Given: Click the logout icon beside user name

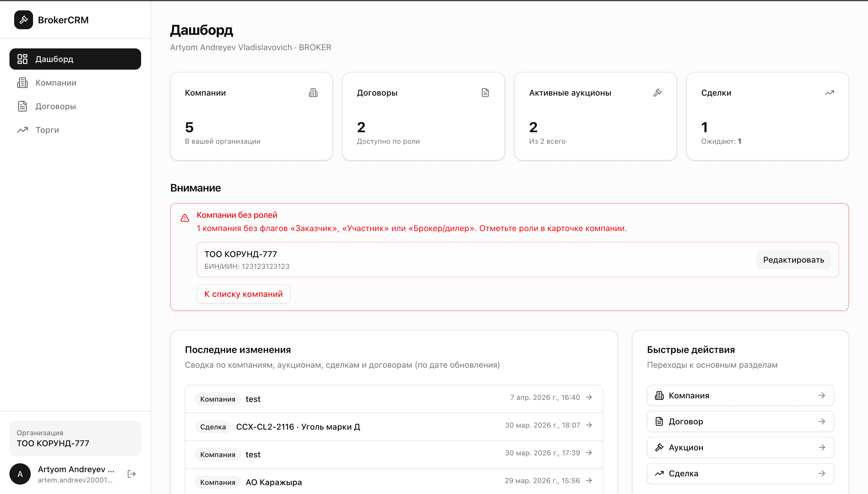Looking at the screenshot, I should click(x=132, y=474).
